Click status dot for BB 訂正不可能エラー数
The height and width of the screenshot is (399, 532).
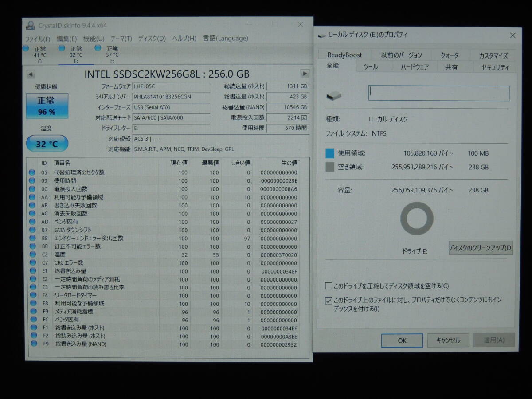click(32, 246)
